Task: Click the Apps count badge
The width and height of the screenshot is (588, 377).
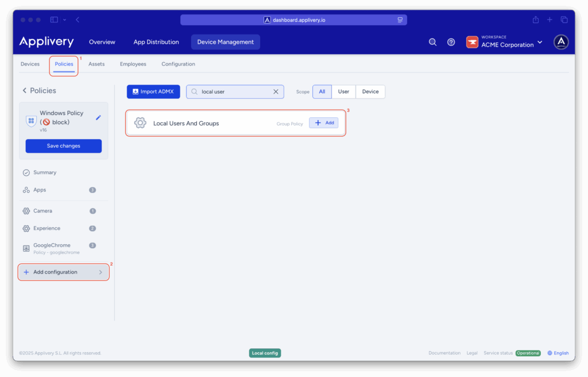Action: click(x=92, y=190)
